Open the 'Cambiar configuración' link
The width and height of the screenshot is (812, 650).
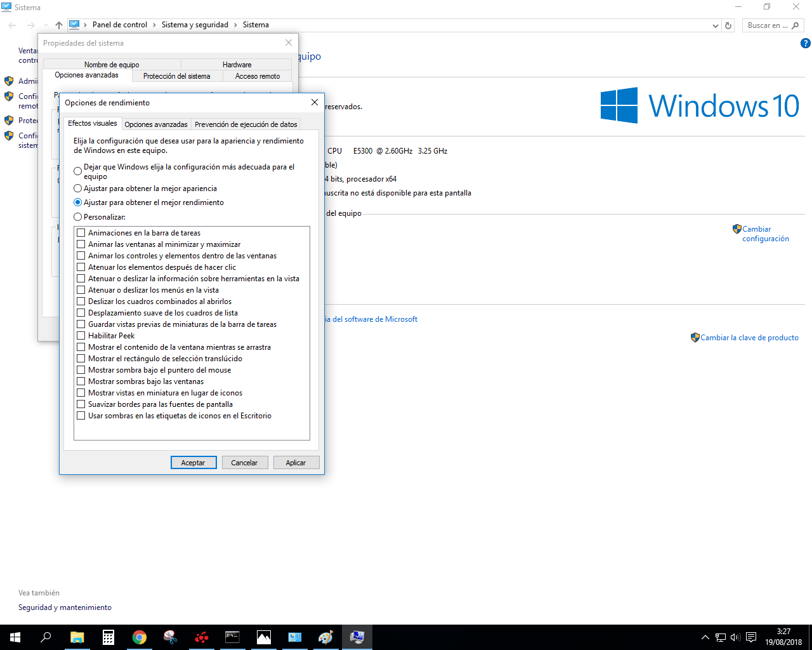coord(766,234)
